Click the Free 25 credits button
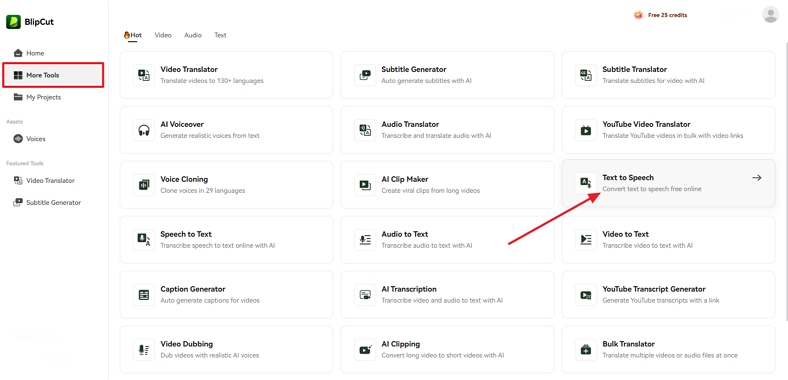The image size is (788, 380). click(x=660, y=15)
